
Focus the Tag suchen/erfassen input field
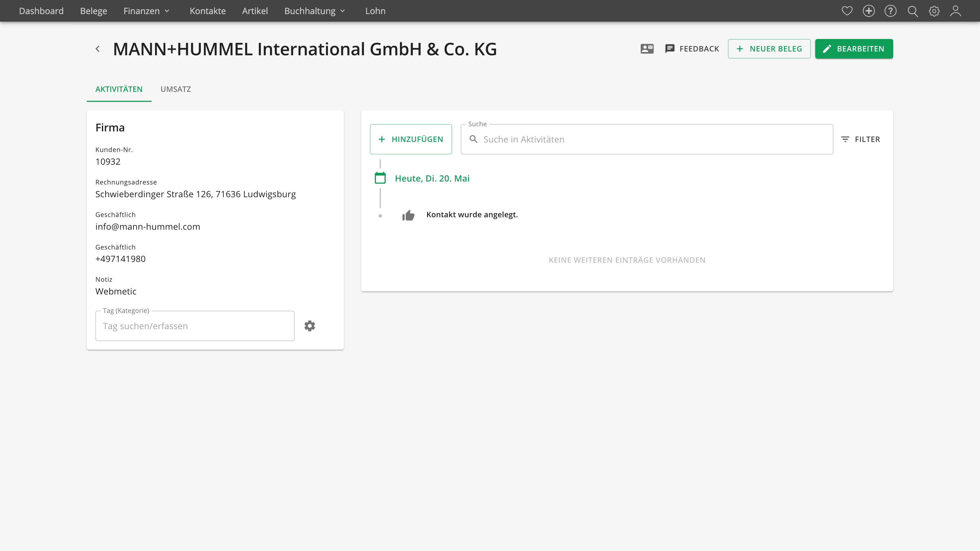(195, 326)
